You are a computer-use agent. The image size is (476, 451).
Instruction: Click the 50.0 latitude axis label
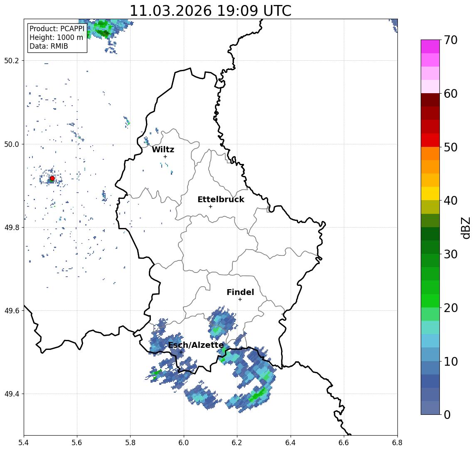pos(12,144)
